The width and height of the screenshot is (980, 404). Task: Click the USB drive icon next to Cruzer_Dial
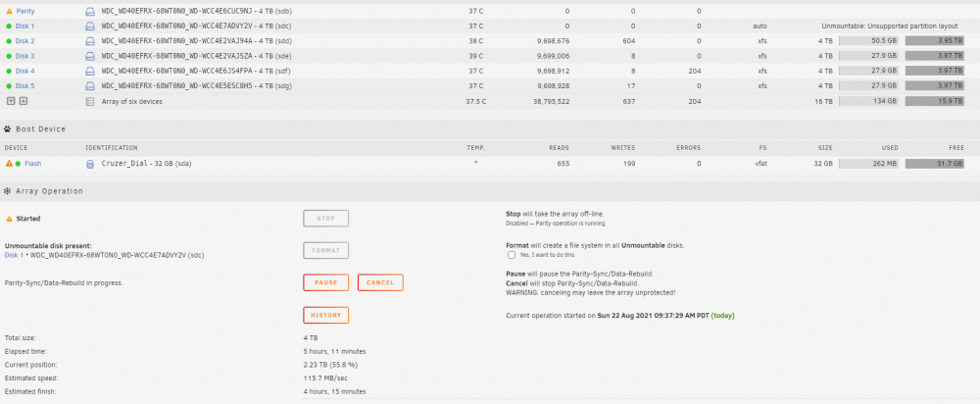pos(90,164)
